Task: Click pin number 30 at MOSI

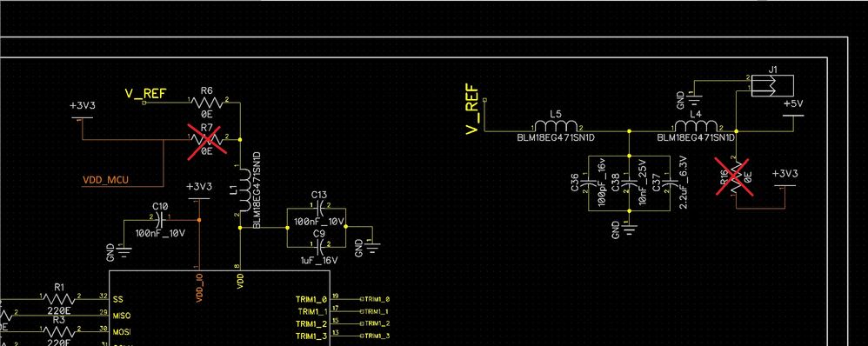Action: pyautogui.click(x=103, y=329)
